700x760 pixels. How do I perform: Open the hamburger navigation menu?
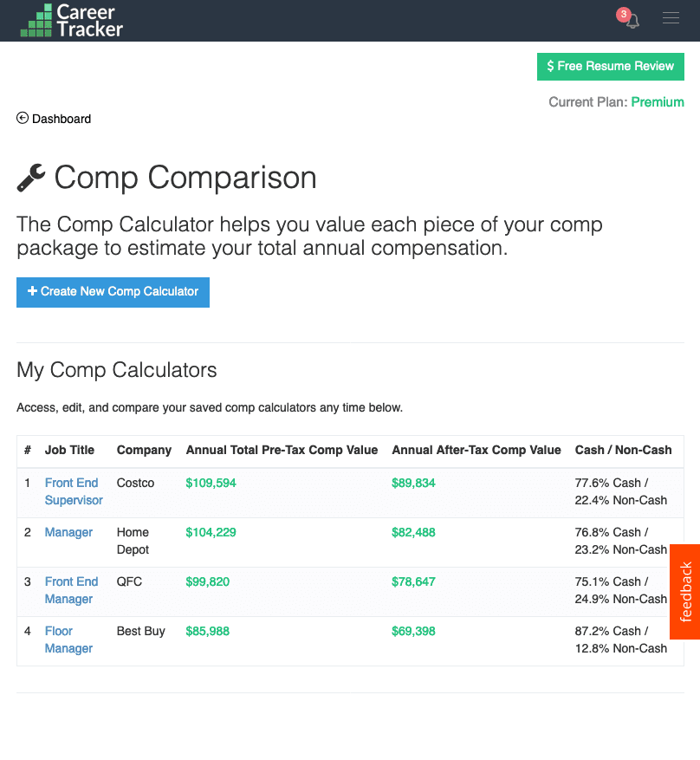tap(671, 17)
